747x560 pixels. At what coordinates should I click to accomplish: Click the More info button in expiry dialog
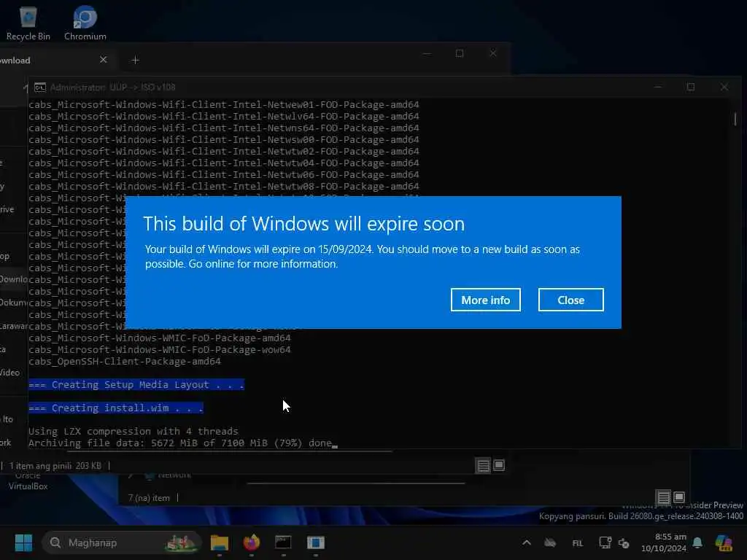pyautogui.click(x=485, y=300)
